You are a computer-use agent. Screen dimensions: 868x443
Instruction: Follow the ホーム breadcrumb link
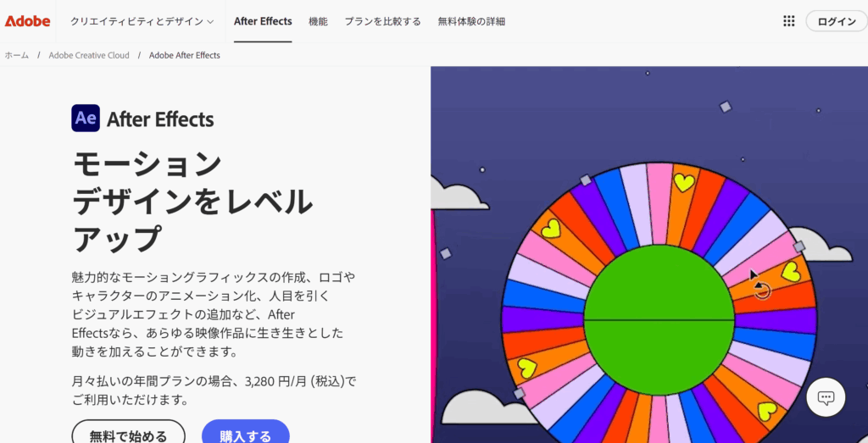(x=17, y=55)
